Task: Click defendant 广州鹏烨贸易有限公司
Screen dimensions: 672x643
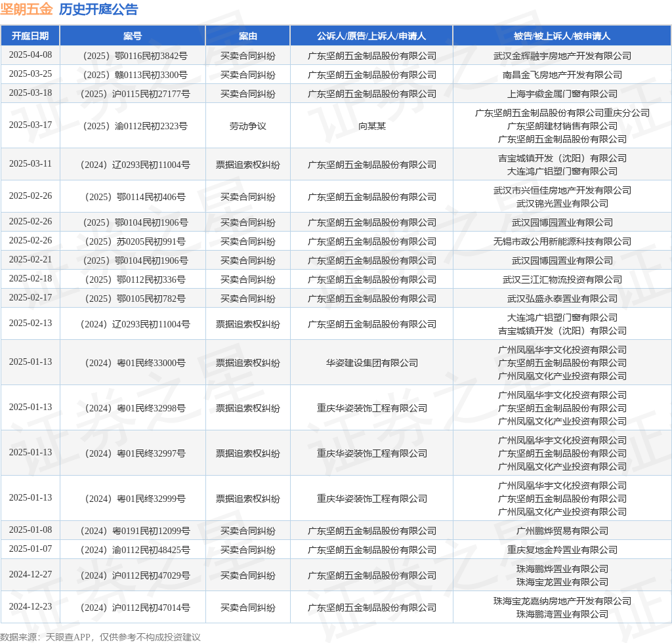Action: (x=562, y=531)
